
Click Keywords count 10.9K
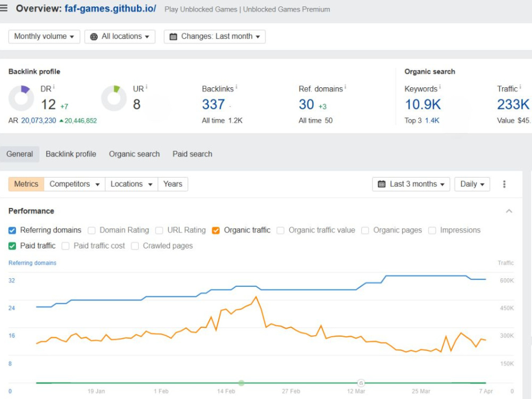[x=423, y=104]
